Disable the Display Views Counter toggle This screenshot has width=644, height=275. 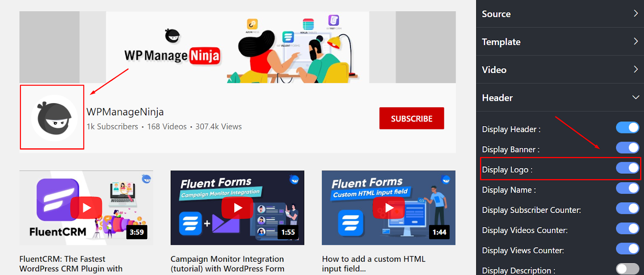click(627, 248)
